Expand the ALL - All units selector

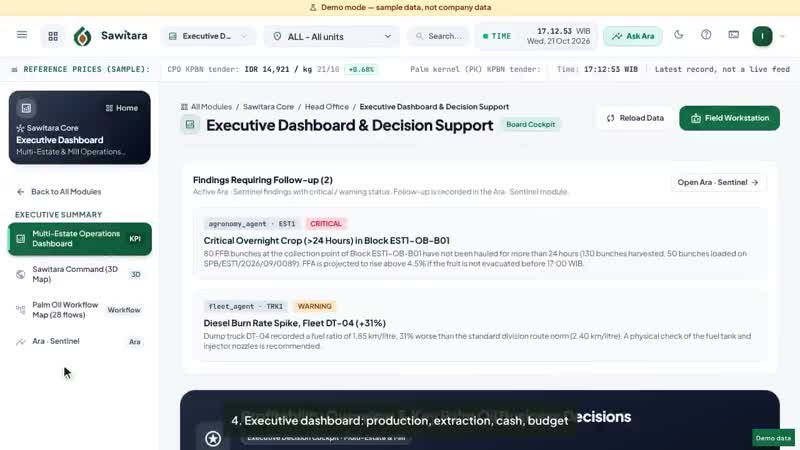click(x=332, y=37)
